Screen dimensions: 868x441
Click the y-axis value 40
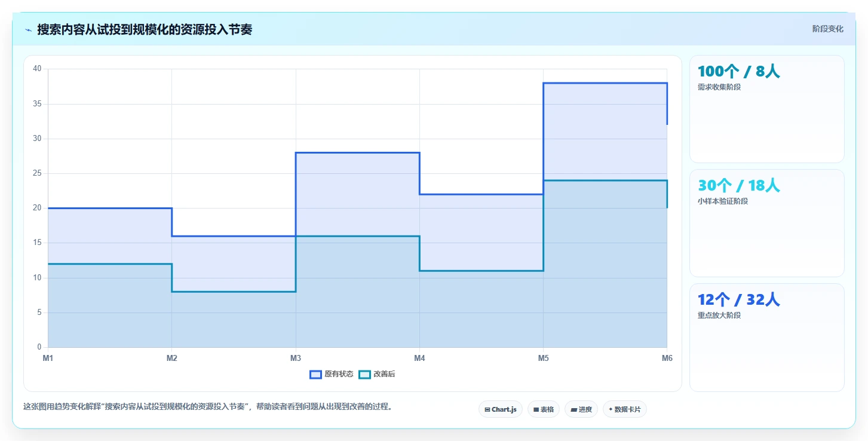point(37,69)
